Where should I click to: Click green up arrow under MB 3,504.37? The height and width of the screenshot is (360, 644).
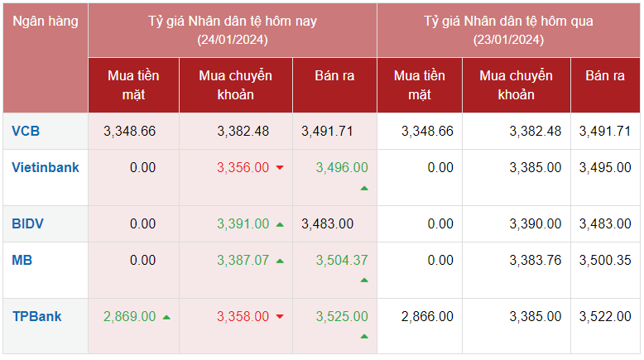pyautogui.click(x=364, y=281)
